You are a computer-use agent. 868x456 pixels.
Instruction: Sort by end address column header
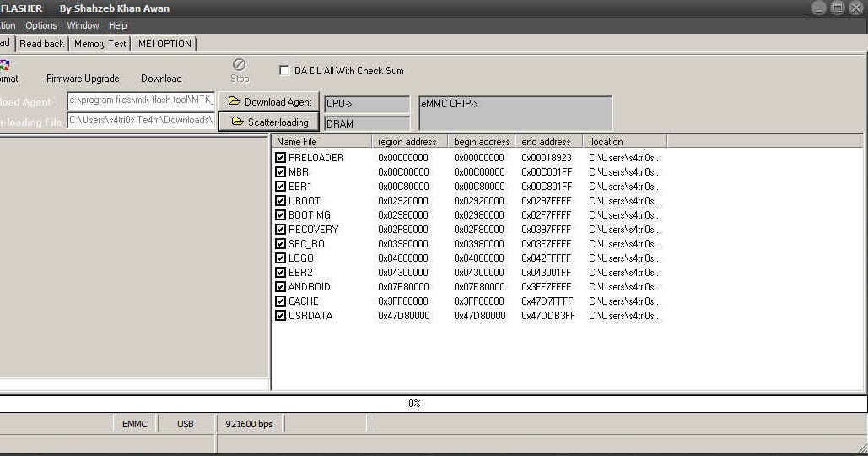548,142
